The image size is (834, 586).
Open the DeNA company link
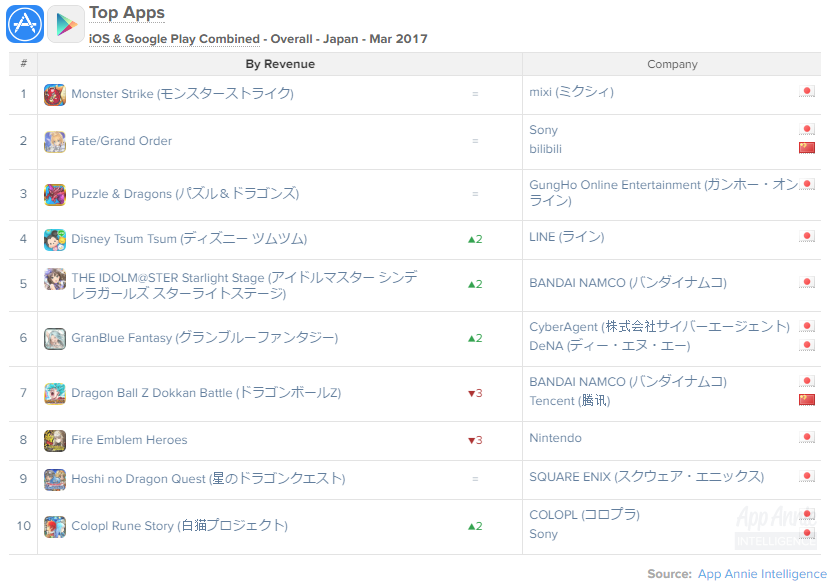[610, 346]
